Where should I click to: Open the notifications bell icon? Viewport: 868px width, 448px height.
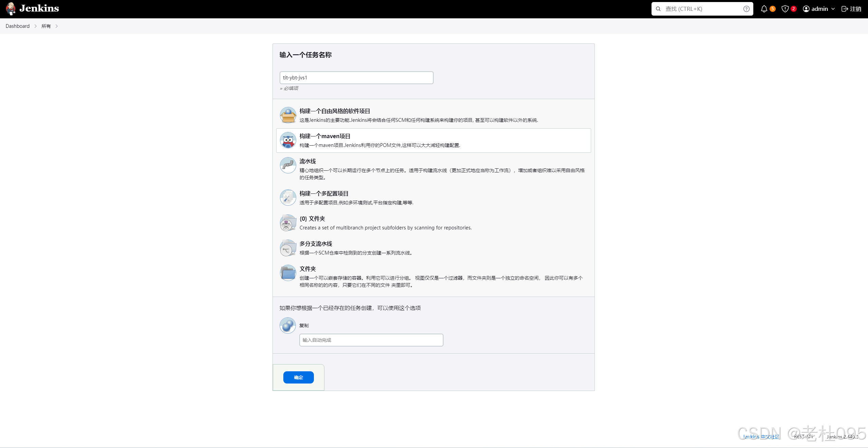[764, 9]
